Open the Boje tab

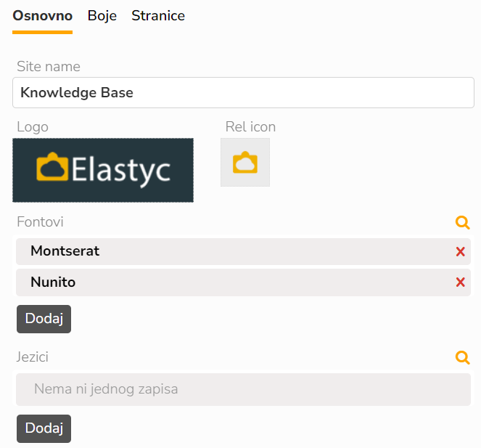click(102, 16)
